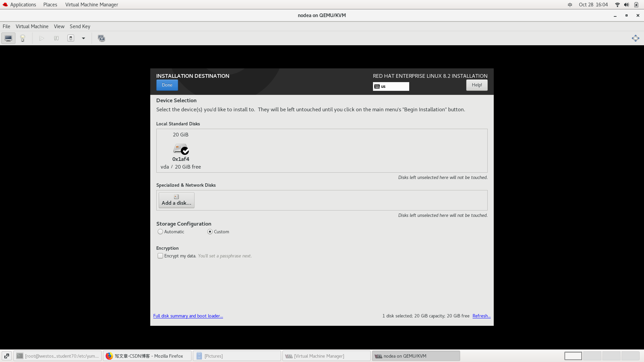Show the graphical console view

pyautogui.click(x=8, y=38)
